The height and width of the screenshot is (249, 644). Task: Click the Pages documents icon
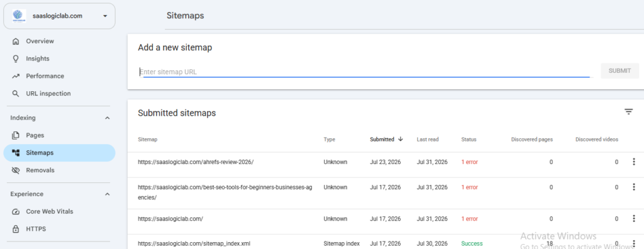tap(16, 135)
